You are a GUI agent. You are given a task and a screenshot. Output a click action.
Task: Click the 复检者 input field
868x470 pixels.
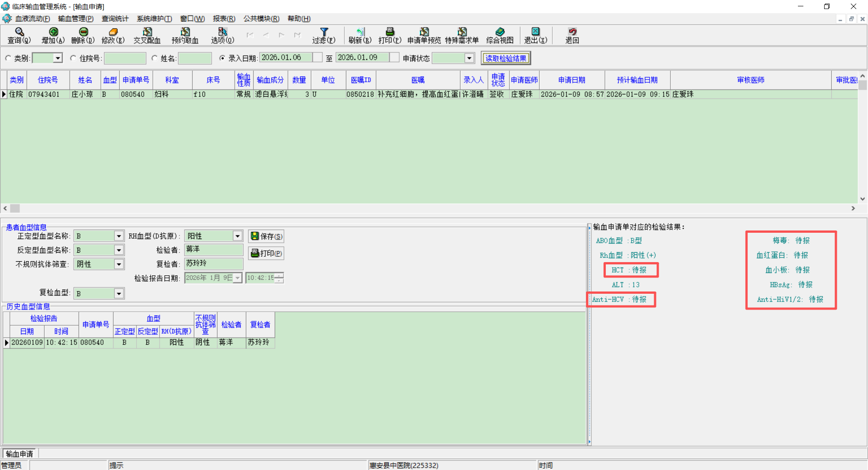[x=214, y=263]
